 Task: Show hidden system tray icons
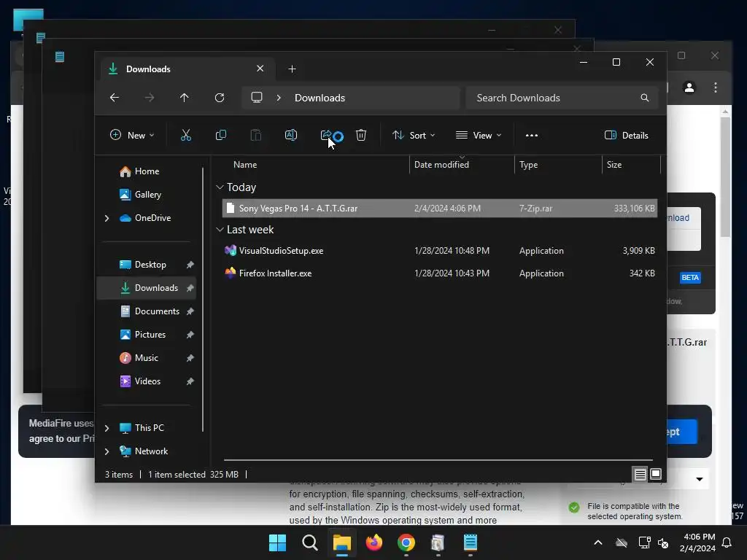pos(598,542)
